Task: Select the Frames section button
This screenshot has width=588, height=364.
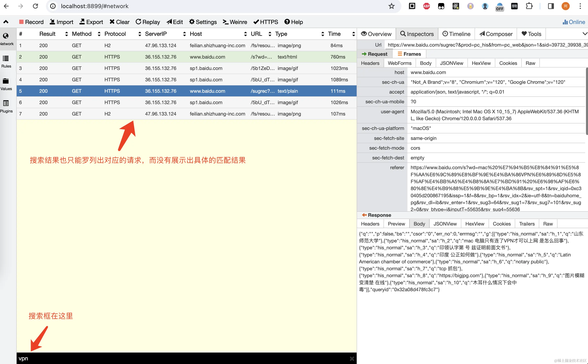Action: 409,54
